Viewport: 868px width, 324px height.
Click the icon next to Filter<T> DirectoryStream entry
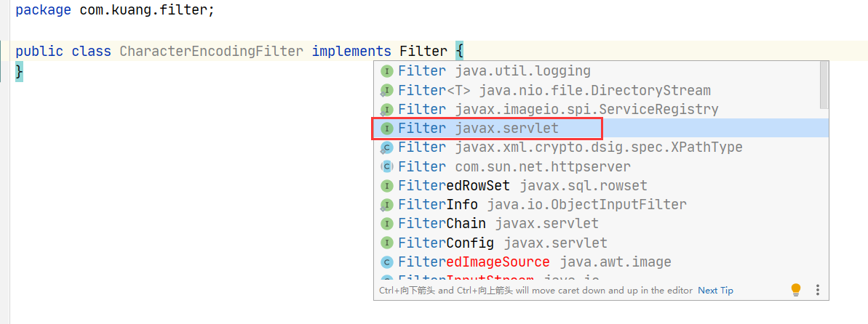pyautogui.click(x=386, y=91)
